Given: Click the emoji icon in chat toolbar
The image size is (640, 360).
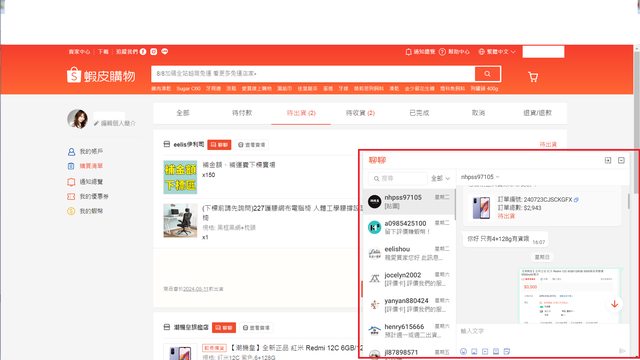Looking at the screenshot, I should point(463,351).
